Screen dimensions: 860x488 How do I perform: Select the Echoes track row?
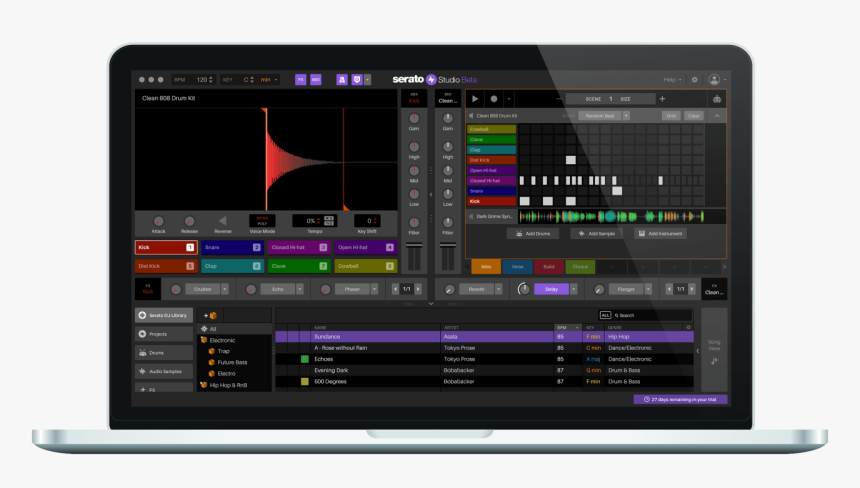click(x=484, y=359)
